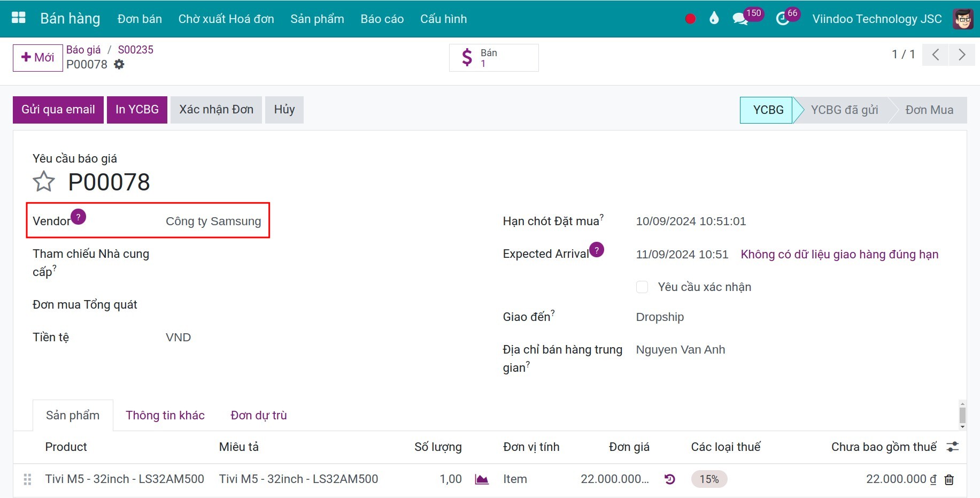This screenshot has height=498, width=980.
Task: Open the Item unit of measure dropdown
Action: click(x=515, y=479)
